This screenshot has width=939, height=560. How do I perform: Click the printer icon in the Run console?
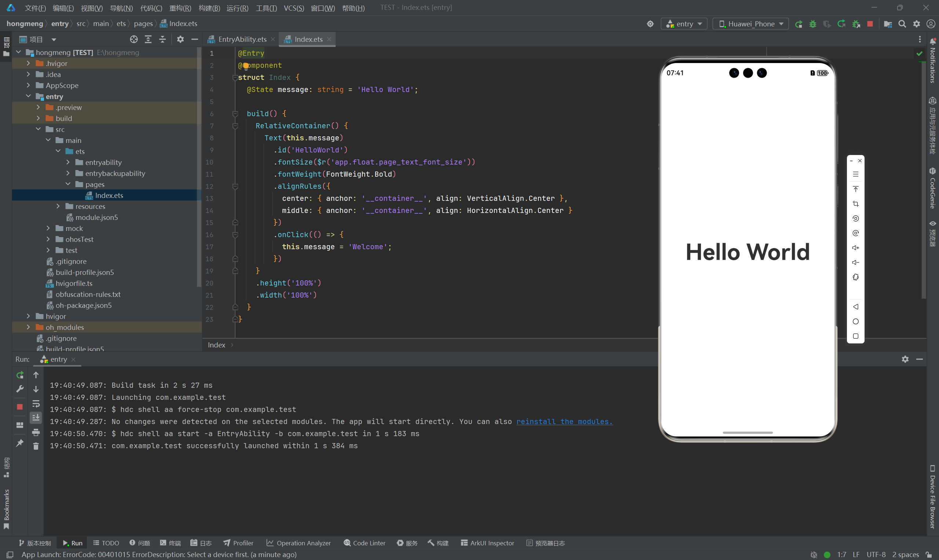(x=36, y=432)
